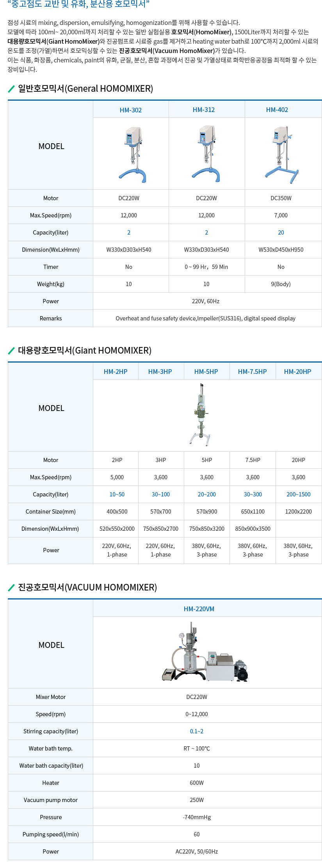
Task: Click the 10~50 capacity value
Action: click(x=117, y=494)
